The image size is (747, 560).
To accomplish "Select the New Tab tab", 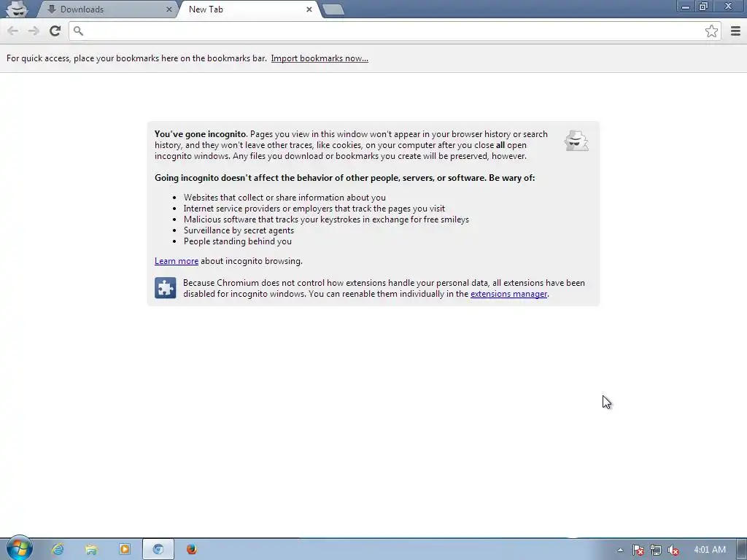I will pos(249,9).
